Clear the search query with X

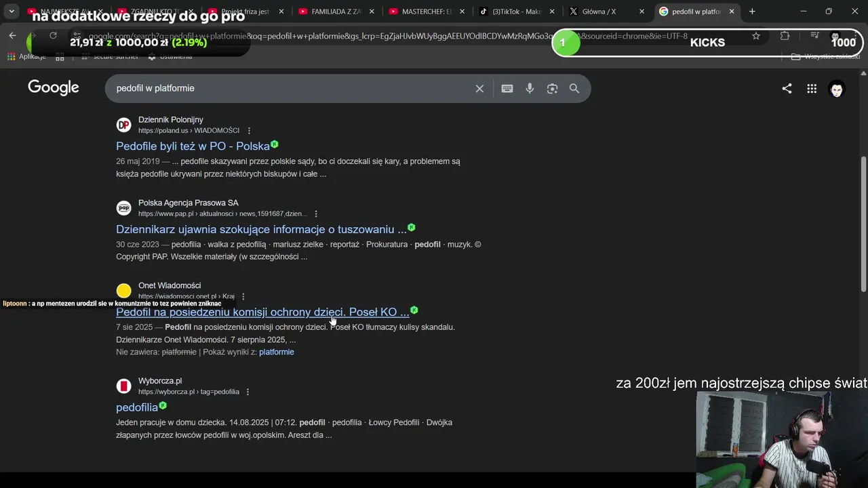(x=479, y=88)
